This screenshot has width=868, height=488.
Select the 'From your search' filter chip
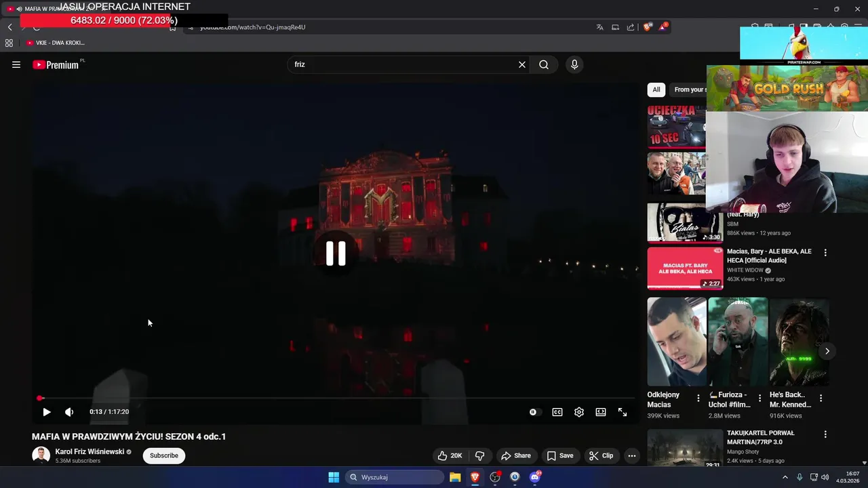(x=688, y=89)
